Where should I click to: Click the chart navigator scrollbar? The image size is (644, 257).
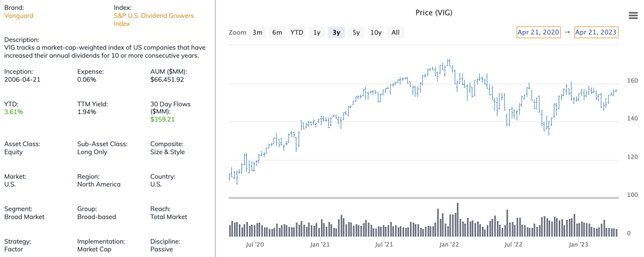click(x=423, y=198)
